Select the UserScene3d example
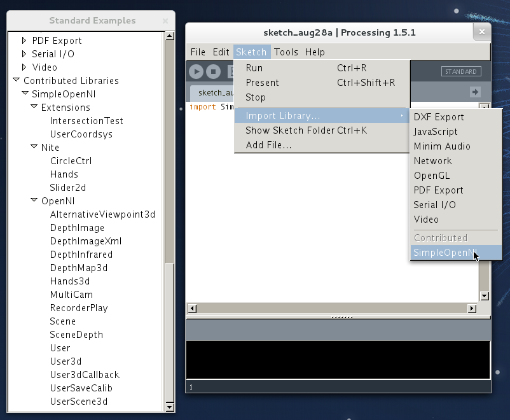510x420 pixels. (x=79, y=401)
